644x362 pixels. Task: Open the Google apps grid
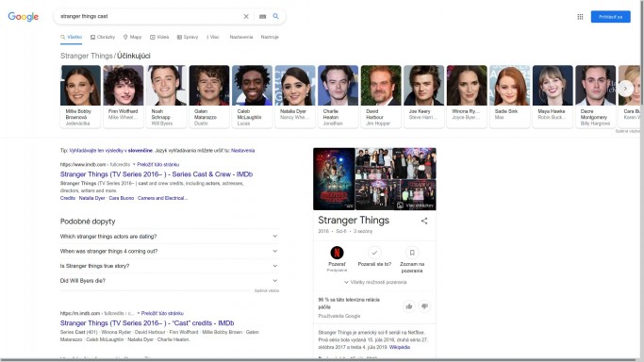tap(580, 17)
